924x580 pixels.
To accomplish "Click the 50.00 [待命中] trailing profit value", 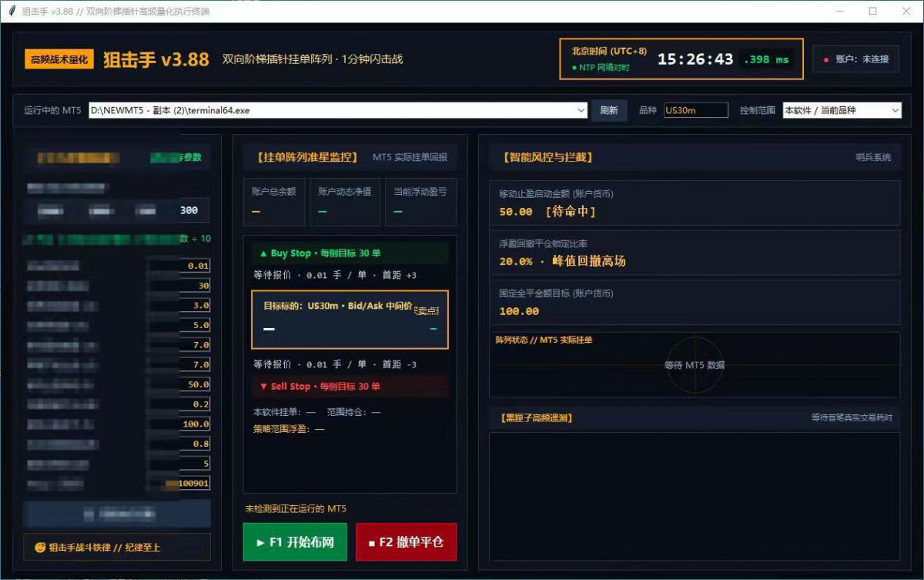I will 547,211.
